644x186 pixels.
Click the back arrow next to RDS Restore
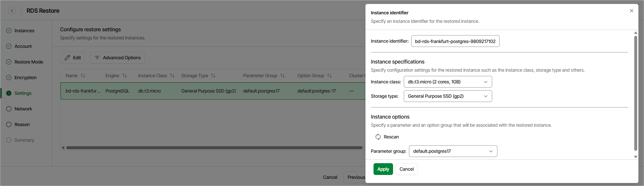click(x=12, y=11)
